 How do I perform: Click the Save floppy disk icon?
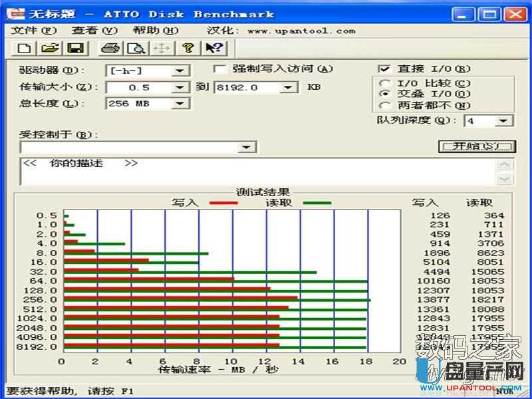[74, 48]
